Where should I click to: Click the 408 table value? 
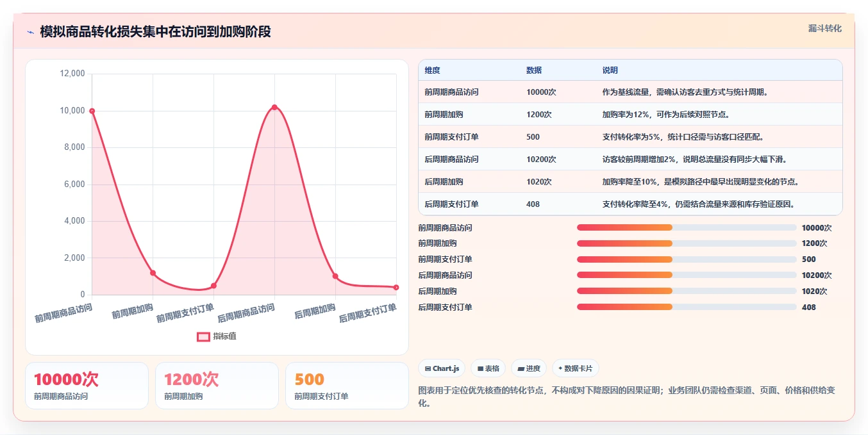[533, 204]
